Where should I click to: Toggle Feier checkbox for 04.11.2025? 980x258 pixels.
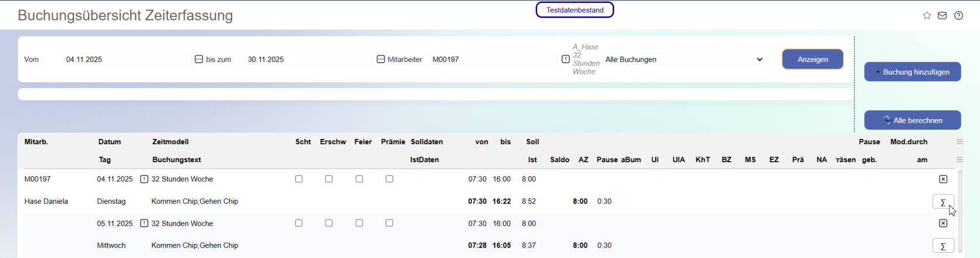coord(359,179)
